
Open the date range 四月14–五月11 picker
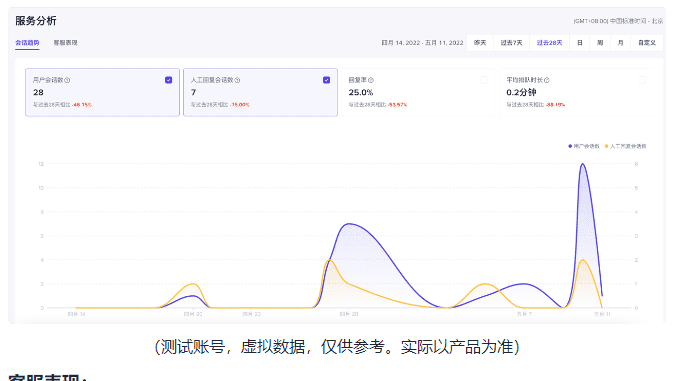pos(422,43)
